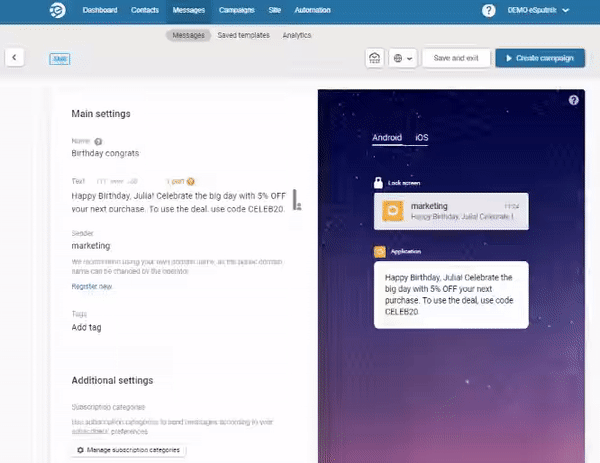Click Save and exit

click(456, 58)
